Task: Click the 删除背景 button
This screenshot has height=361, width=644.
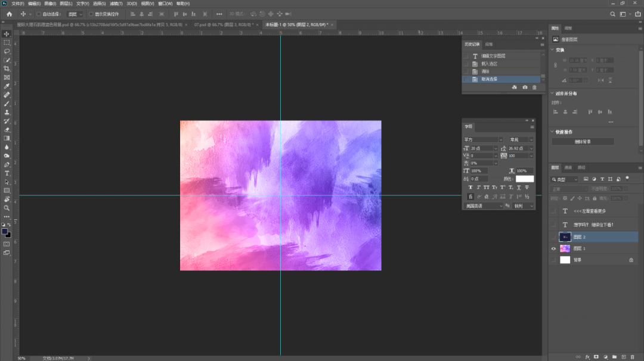Action: click(582, 142)
